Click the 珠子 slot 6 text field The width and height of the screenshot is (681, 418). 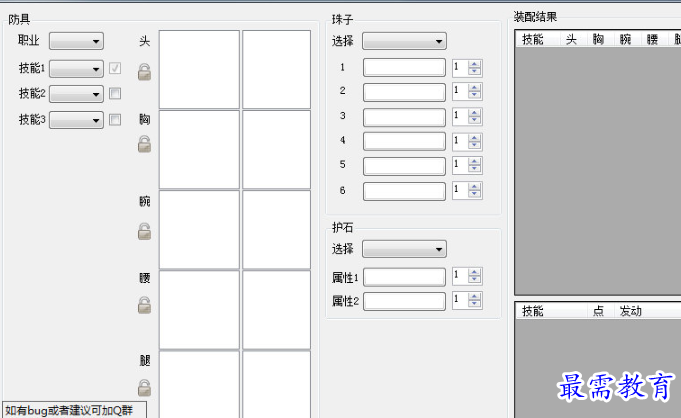404,191
